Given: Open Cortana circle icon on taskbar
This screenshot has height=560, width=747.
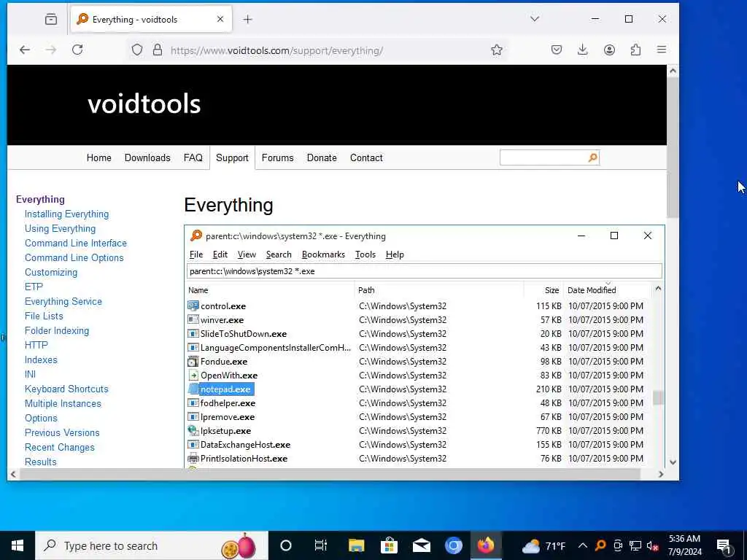Looking at the screenshot, I should [285, 545].
